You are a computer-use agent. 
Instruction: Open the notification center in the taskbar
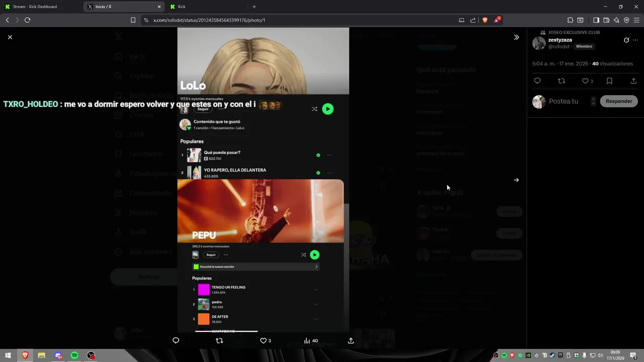[633, 355]
